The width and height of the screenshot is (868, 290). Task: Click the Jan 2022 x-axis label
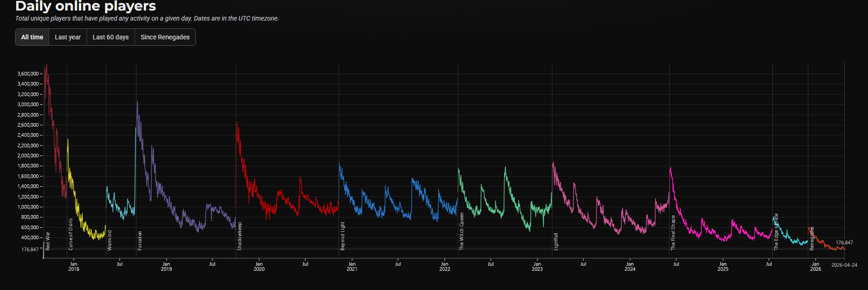445,266
